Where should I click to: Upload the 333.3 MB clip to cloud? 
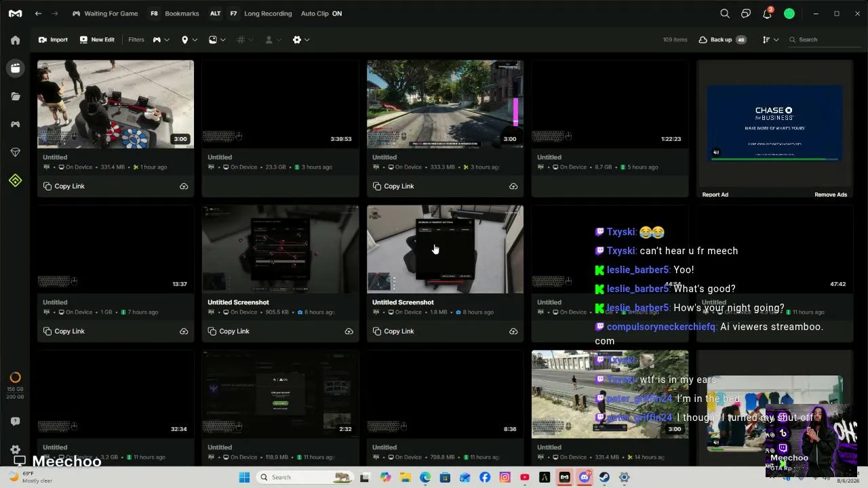pyautogui.click(x=513, y=186)
